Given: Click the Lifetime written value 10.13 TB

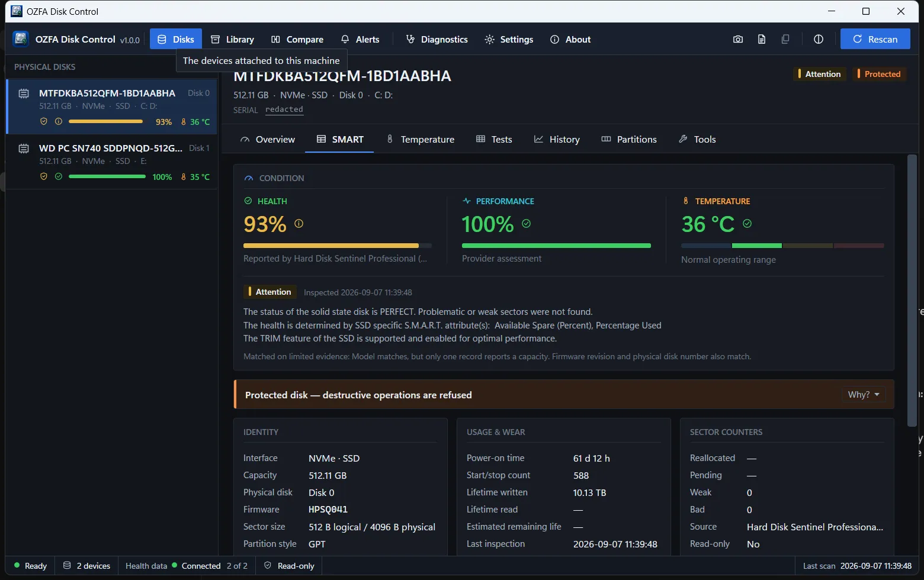Looking at the screenshot, I should point(589,492).
